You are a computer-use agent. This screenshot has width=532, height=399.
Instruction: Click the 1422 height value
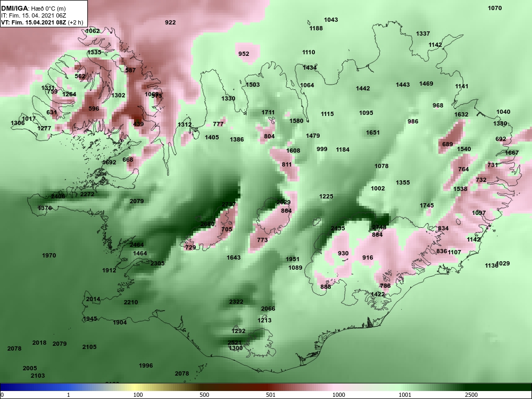[378, 295]
